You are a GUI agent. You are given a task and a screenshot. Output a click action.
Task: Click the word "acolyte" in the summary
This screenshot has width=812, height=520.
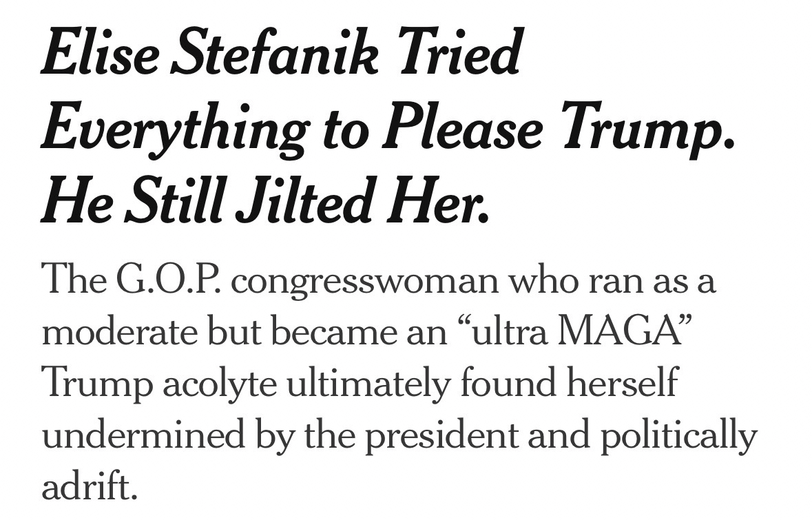pos(222,384)
